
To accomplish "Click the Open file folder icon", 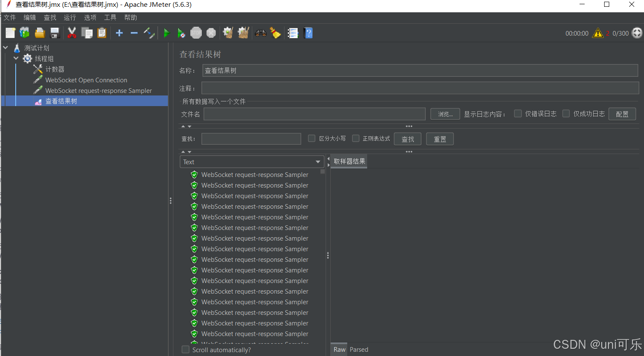I will [x=40, y=33].
